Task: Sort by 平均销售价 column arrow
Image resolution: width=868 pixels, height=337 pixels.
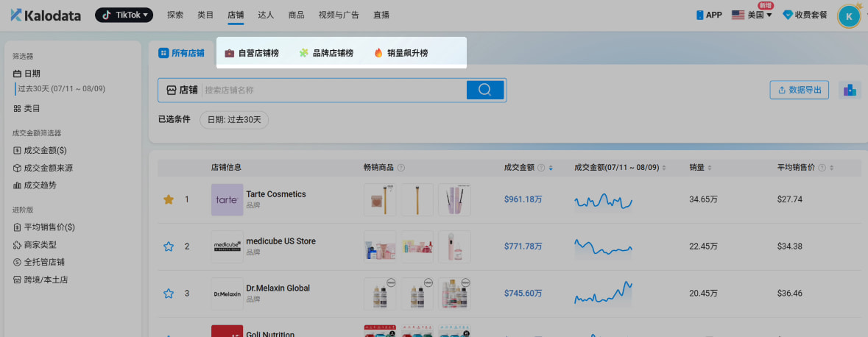Action: (x=831, y=168)
